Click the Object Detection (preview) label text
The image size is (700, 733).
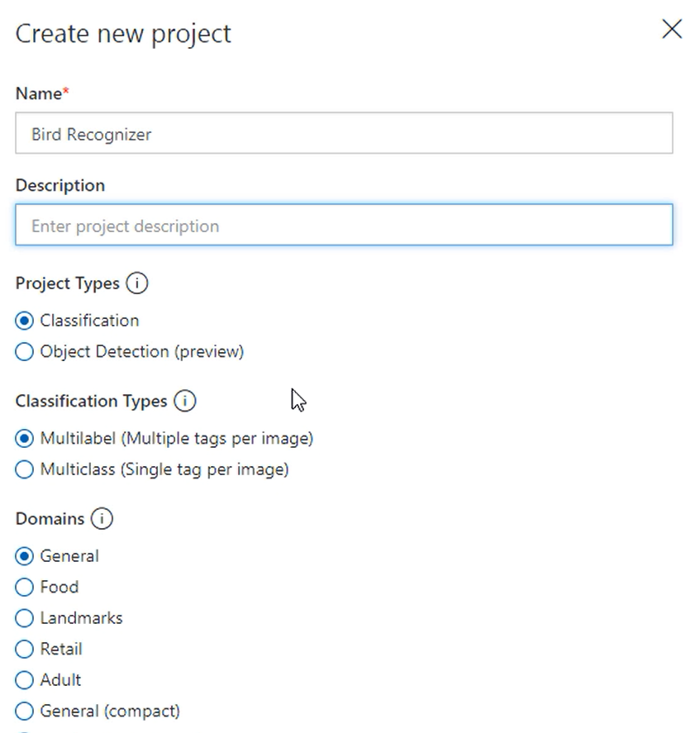click(x=142, y=351)
